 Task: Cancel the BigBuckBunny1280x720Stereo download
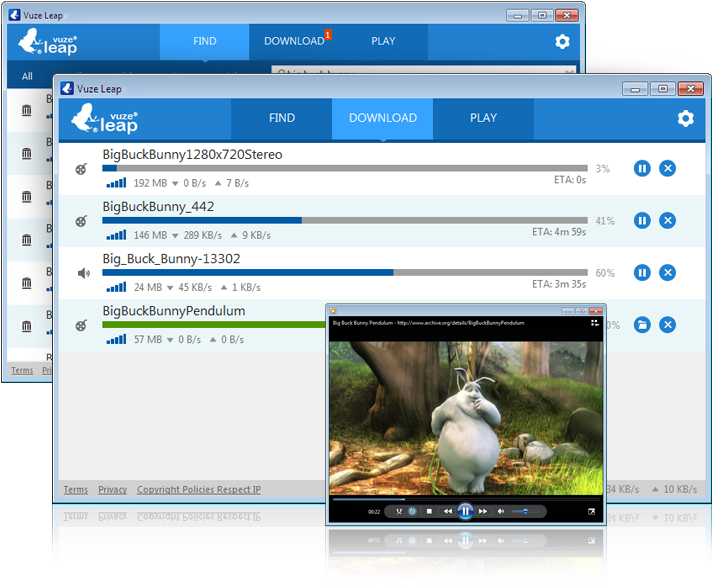coord(667,168)
